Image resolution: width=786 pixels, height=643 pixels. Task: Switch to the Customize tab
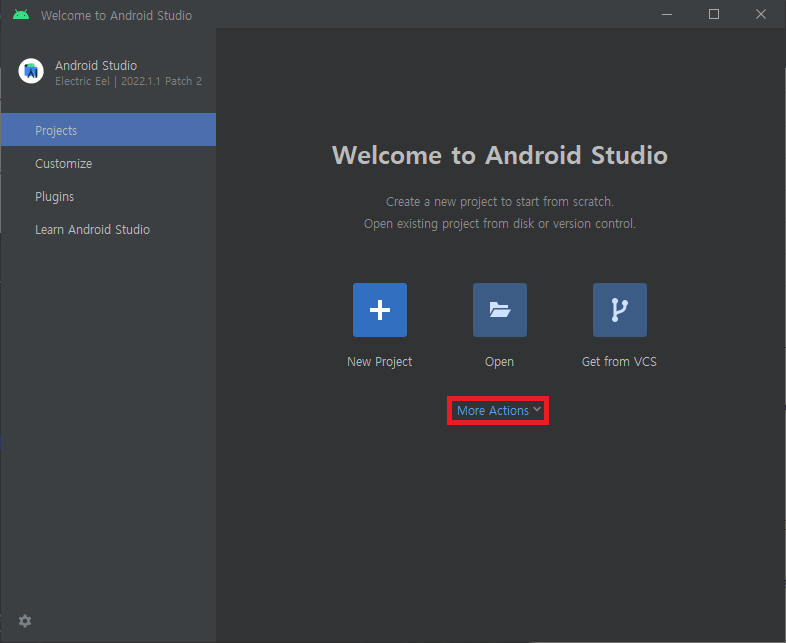(108, 163)
